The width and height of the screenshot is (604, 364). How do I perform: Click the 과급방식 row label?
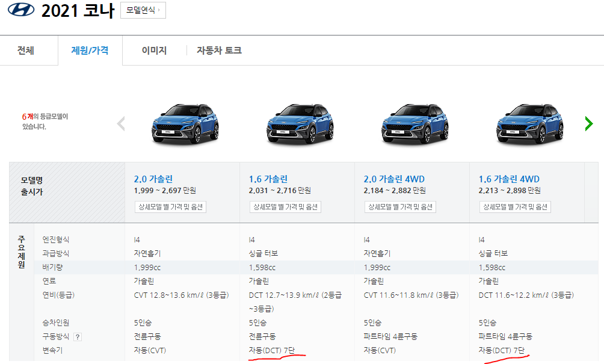point(56,253)
